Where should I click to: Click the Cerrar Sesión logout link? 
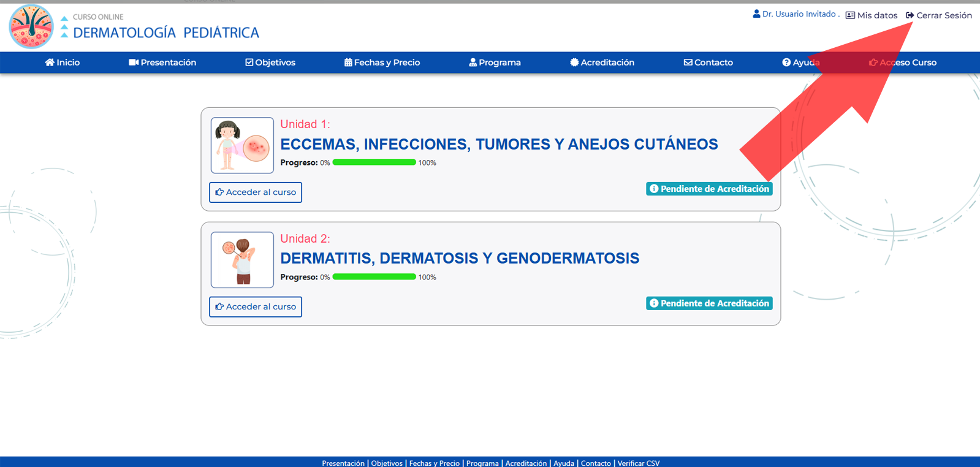coord(939,15)
